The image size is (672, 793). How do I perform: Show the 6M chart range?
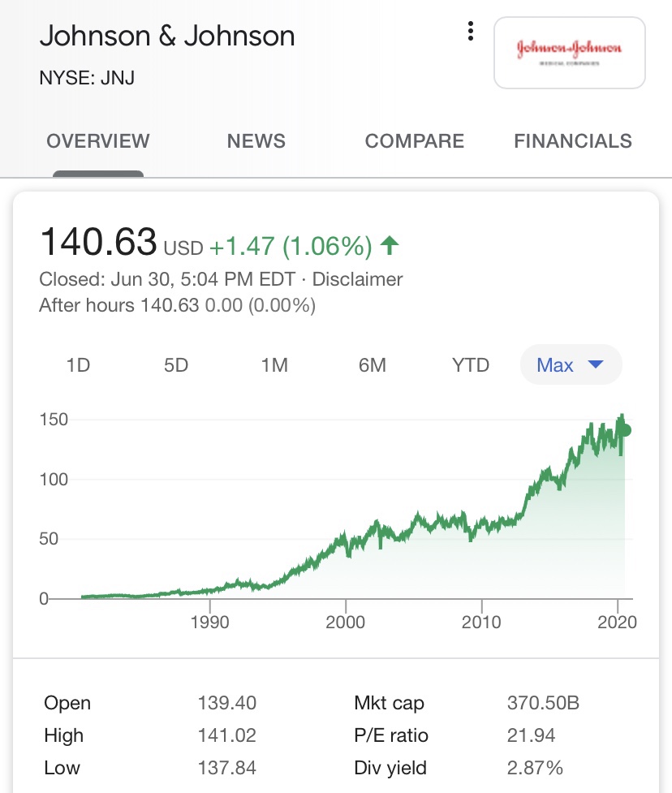tap(373, 365)
